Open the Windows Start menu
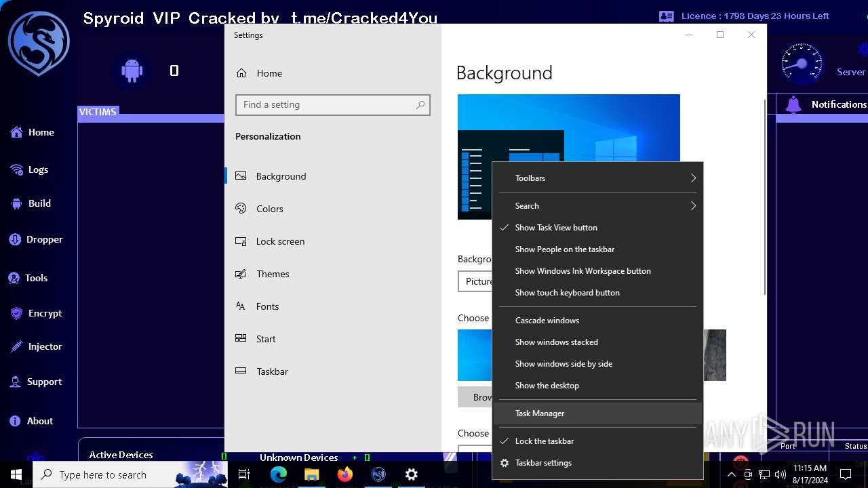The height and width of the screenshot is (488, 868). 16,474
